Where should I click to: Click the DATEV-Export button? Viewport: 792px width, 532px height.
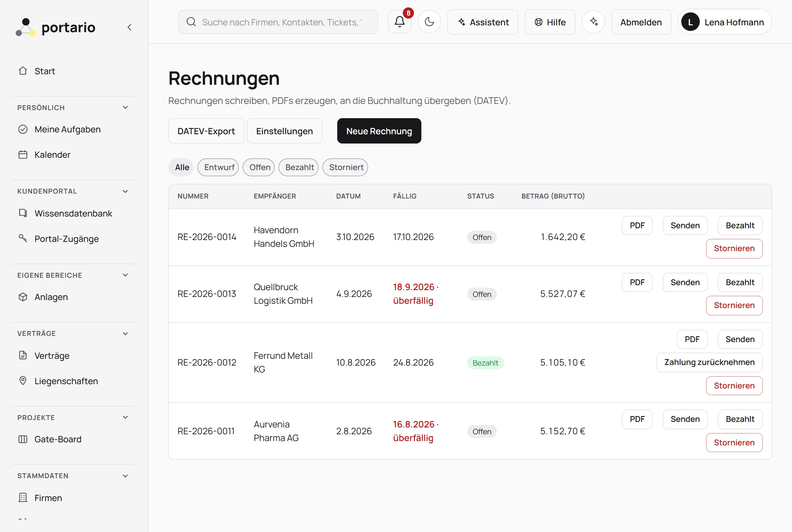tap(206, 131)
